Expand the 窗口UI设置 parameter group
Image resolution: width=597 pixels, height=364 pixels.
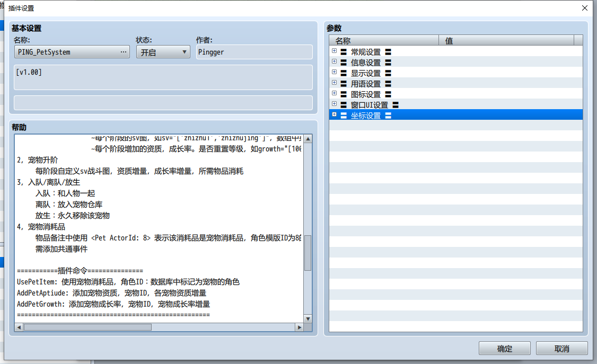[x=334, y=104]
